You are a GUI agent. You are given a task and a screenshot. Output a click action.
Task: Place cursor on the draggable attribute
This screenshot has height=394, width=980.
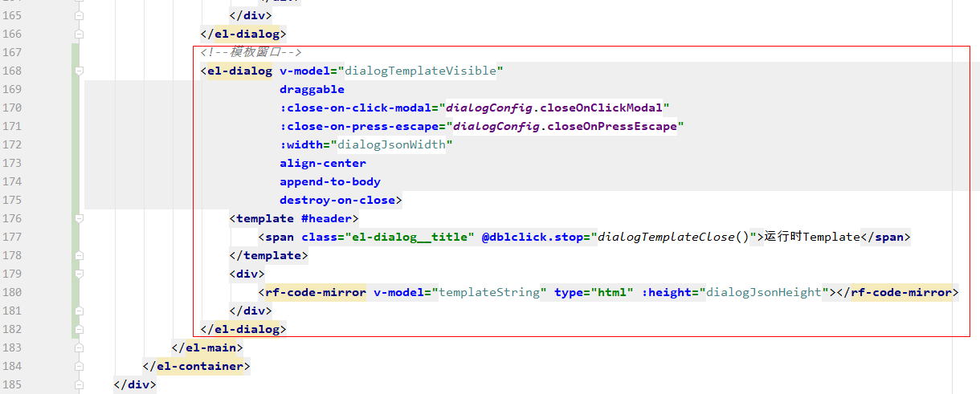312,89
